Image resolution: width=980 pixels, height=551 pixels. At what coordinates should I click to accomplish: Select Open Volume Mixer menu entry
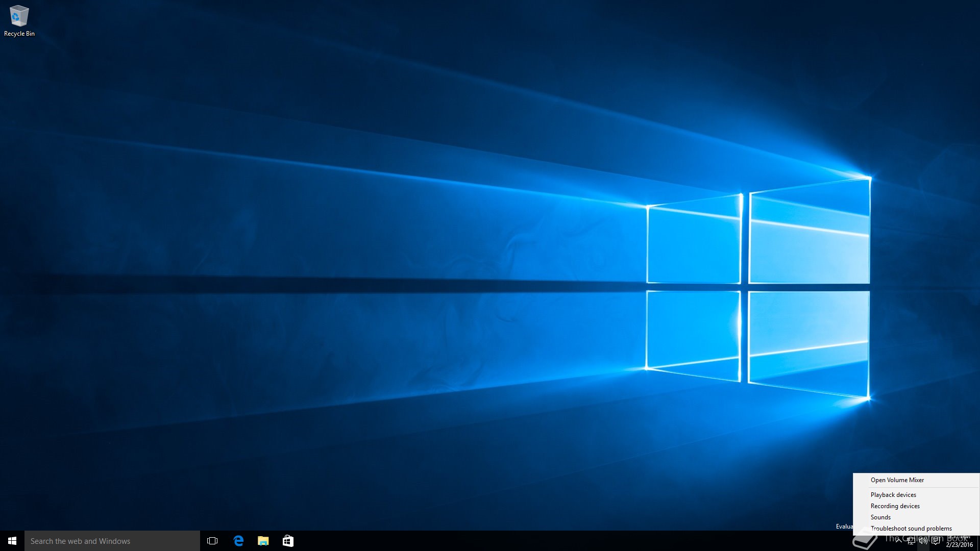[897, 480]
